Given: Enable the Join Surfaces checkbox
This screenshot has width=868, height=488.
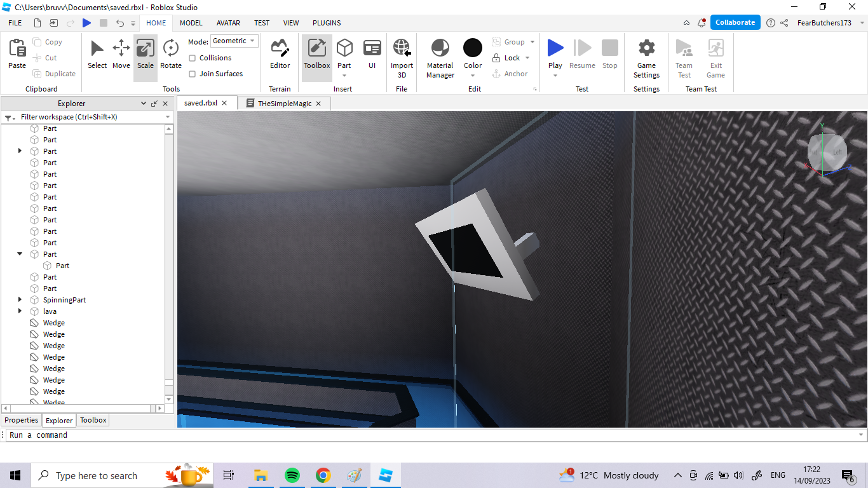Looking at the screenshot, I should click(193, 74).
